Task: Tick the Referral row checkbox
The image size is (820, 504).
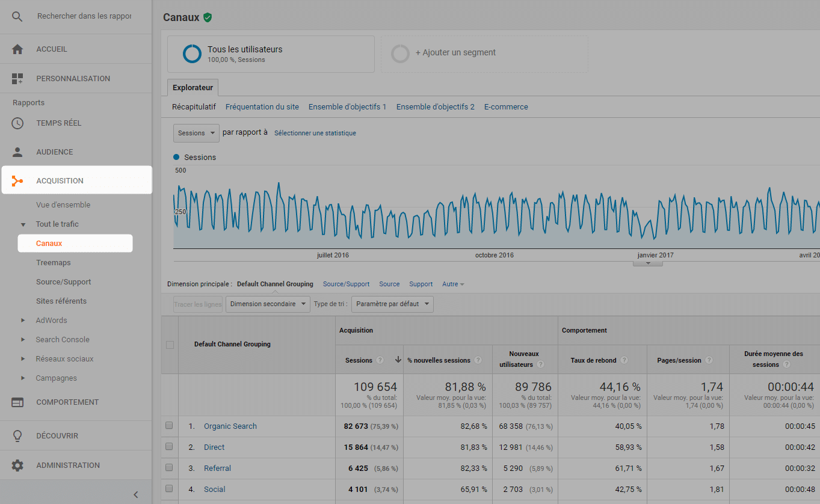Action: click(169, 468)
